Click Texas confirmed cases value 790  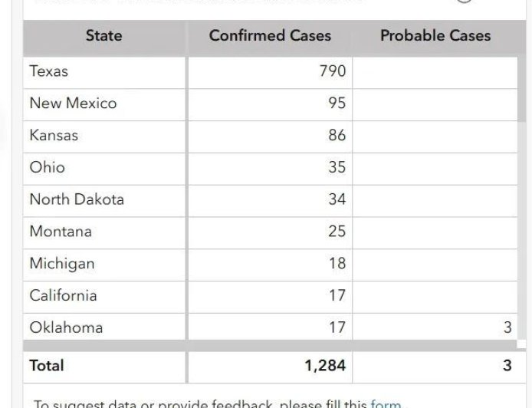tap(332, 71)
